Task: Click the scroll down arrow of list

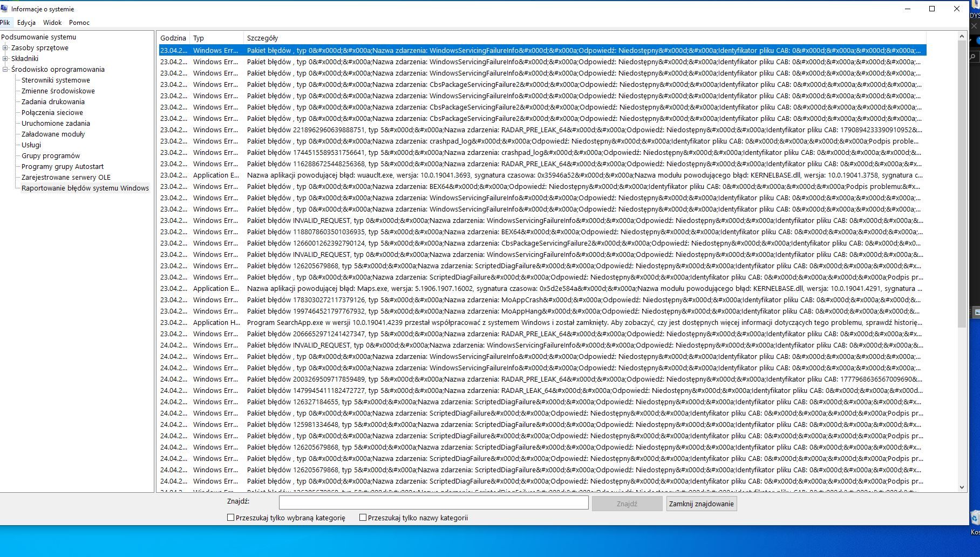Action: [x=962, y=487]
